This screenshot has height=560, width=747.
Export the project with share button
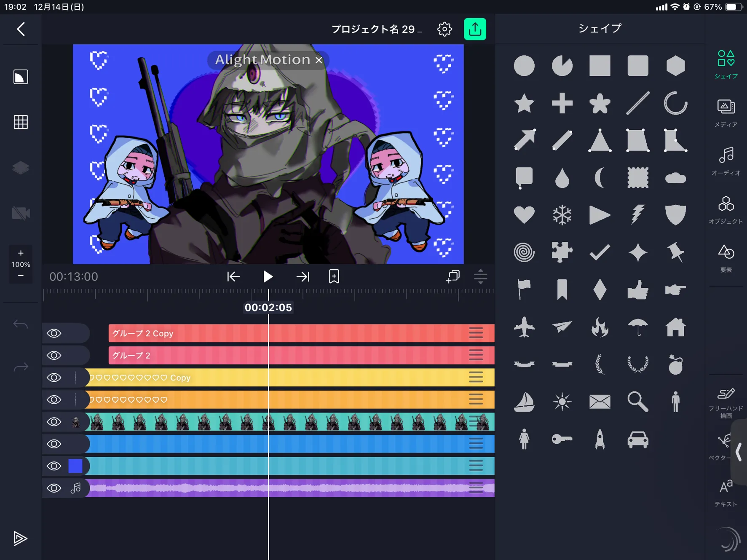pos(475,29)
